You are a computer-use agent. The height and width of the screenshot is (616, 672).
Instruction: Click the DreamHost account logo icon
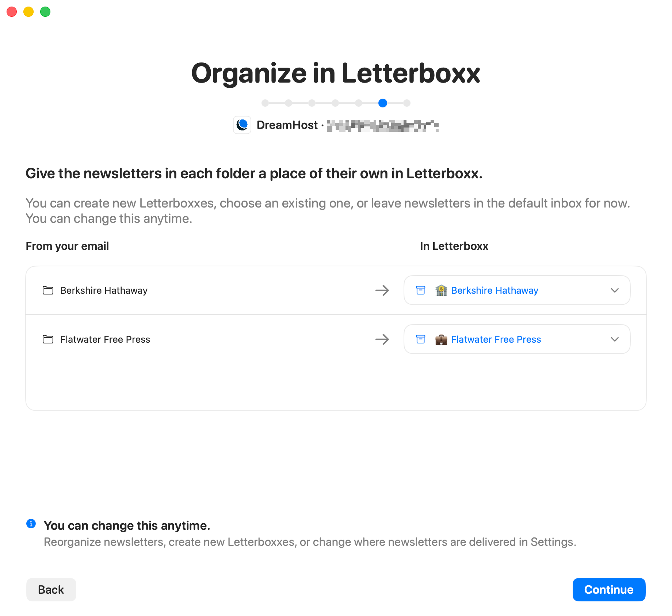pos(242,125)
